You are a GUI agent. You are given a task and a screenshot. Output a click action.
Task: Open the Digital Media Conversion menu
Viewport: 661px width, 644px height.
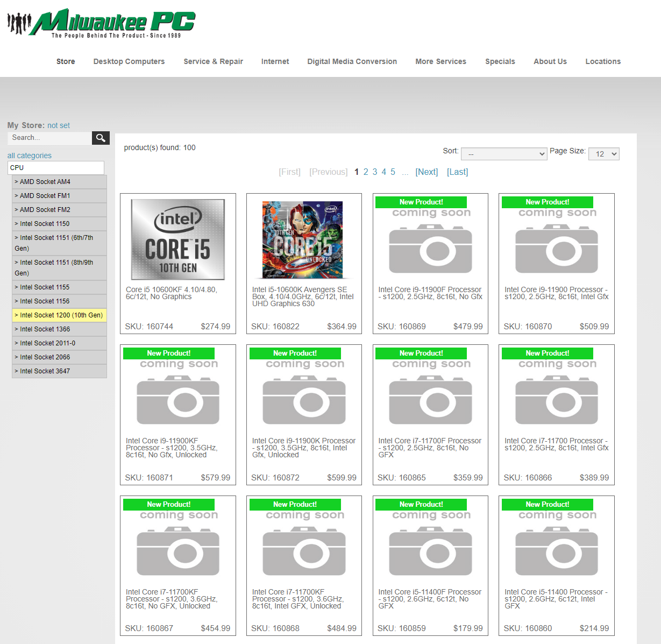[x=352, y=61]
